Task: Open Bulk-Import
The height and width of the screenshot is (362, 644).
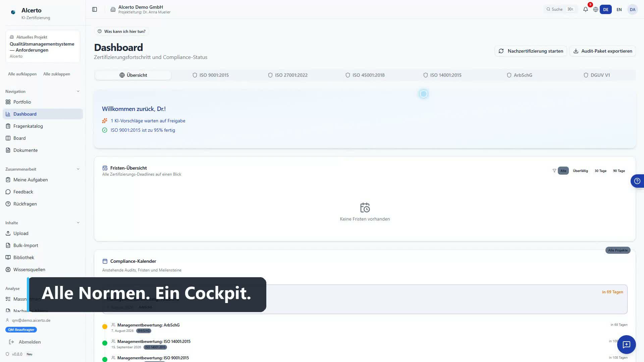Action: point(43,245)
